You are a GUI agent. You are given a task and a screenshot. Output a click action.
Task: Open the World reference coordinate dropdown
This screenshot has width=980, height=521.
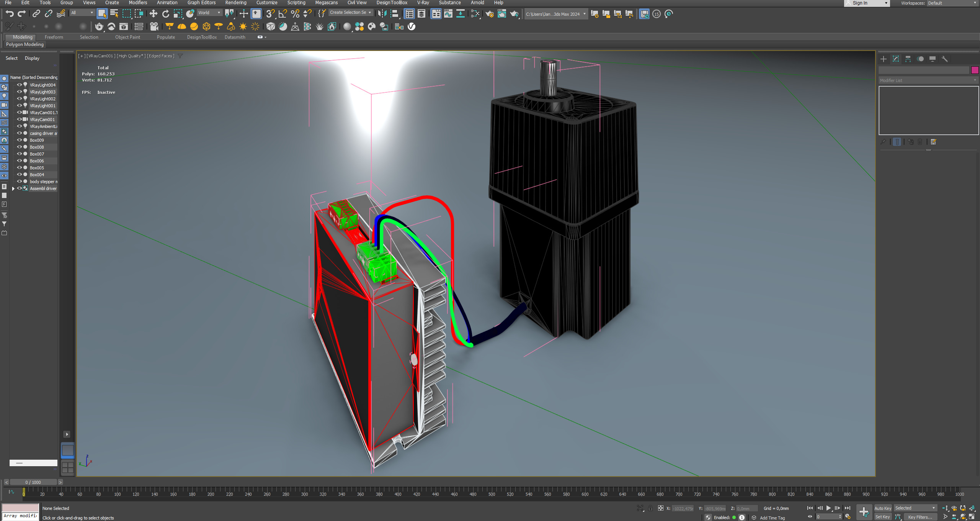click(209, 13)
